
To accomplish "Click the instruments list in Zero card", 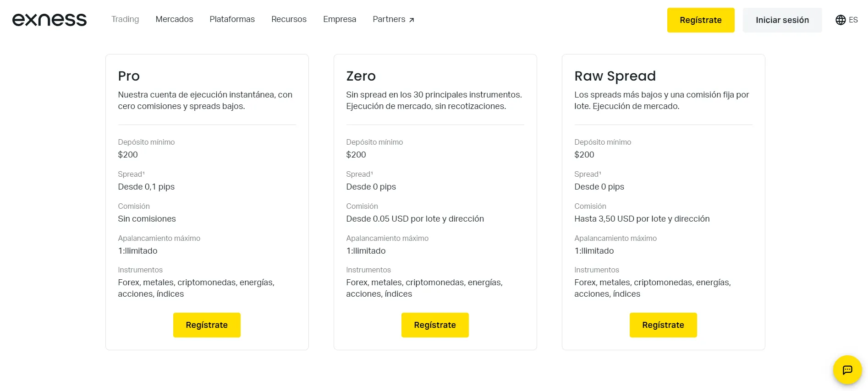I will 424,288.
